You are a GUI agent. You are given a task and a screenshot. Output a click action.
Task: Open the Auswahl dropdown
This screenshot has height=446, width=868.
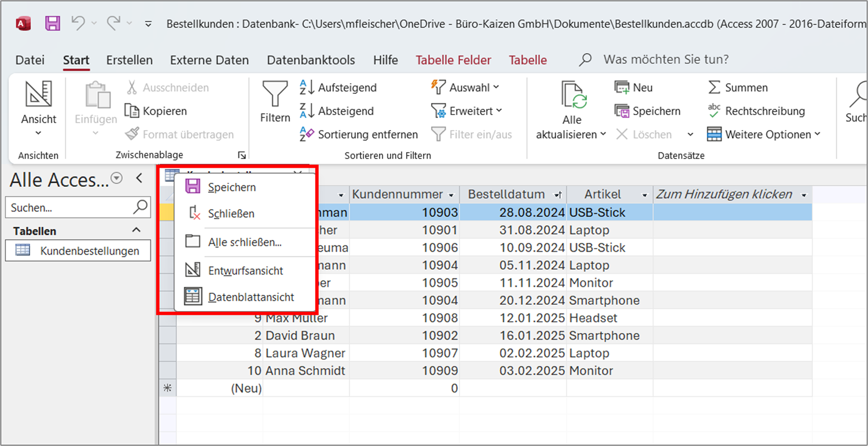pos(496,87)
